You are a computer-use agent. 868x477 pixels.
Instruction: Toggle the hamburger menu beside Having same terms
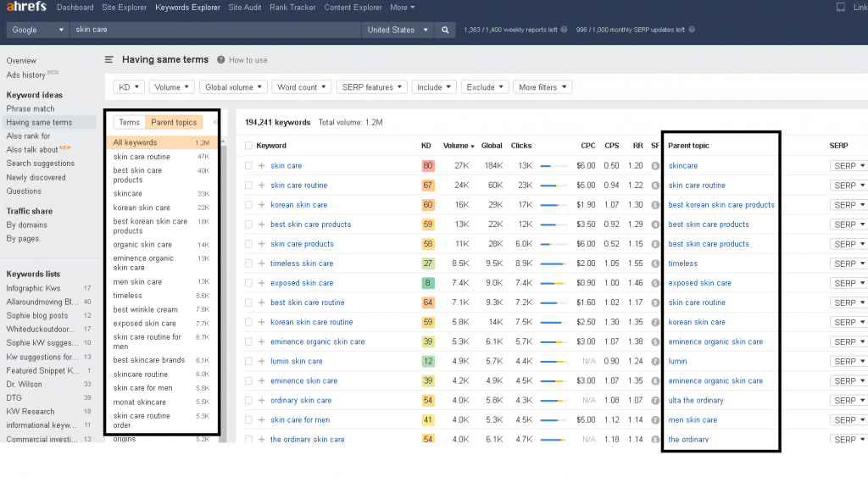coord(109,59)
